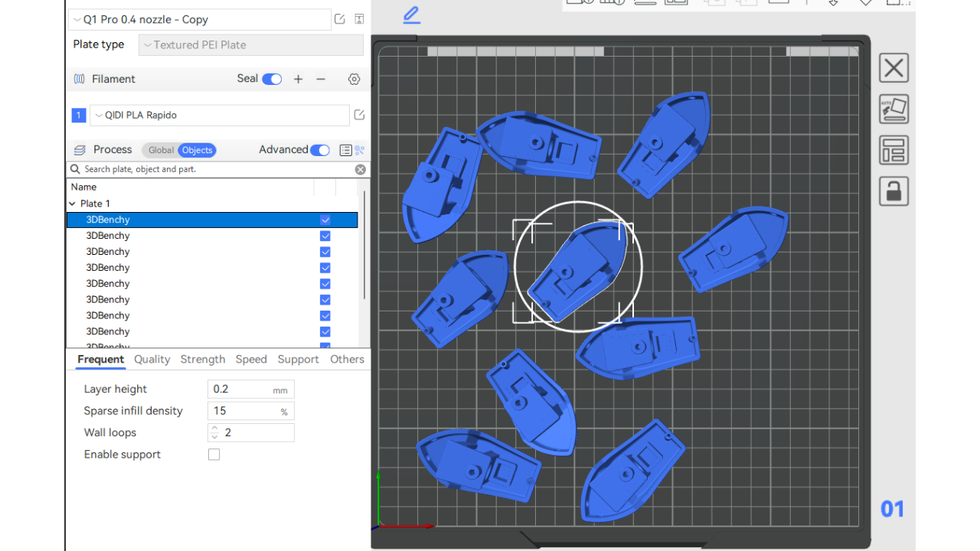Click the arrange objects on plate icon
The image size is (980, 551).
point(893,151)
